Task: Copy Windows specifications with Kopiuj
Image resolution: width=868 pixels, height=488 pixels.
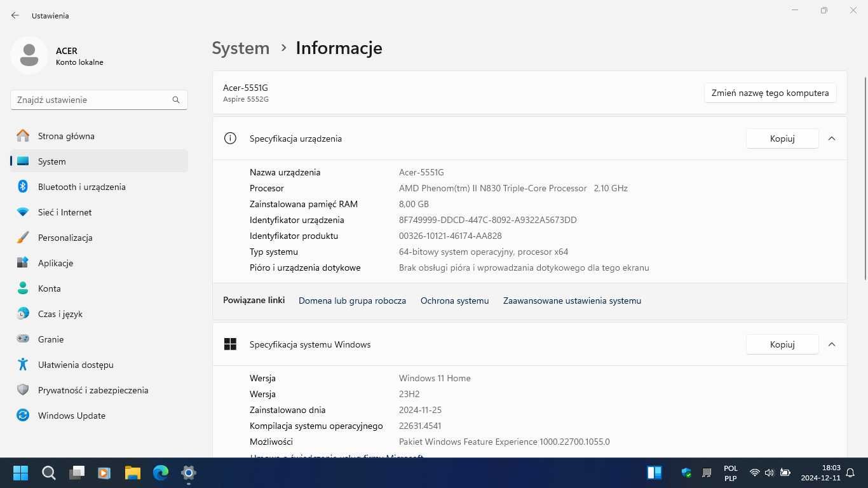Action: pos(782,344)
